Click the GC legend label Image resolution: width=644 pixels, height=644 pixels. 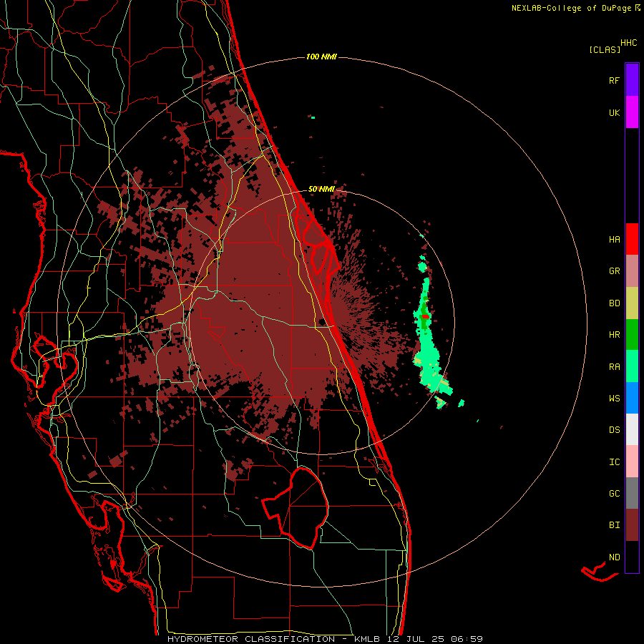click(614, 494)
